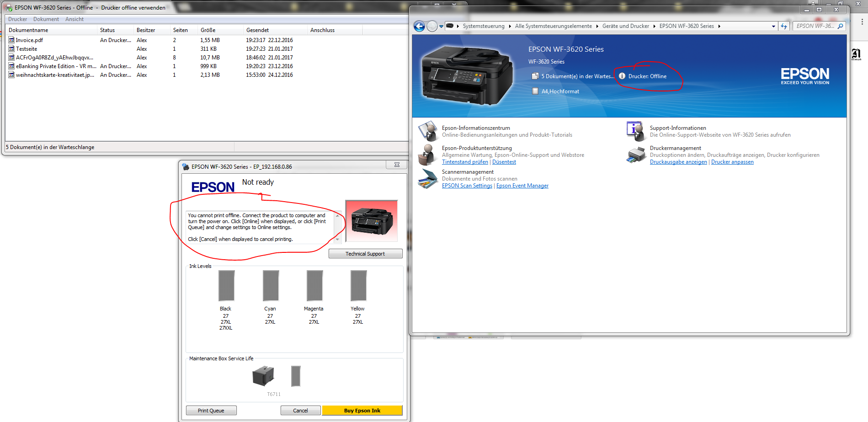Sort the queue by the Gesendet column

[275, 30]
